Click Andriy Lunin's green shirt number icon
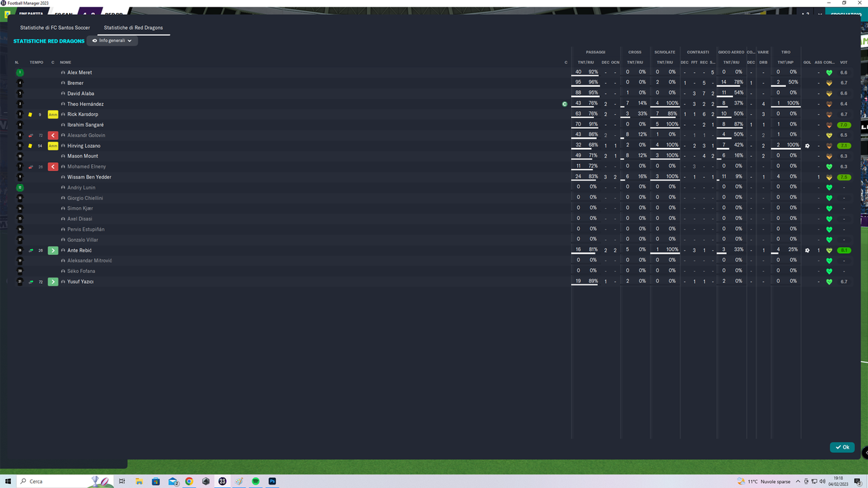Image resolution: width=868 pixels, height=488 pixels. 20,187
